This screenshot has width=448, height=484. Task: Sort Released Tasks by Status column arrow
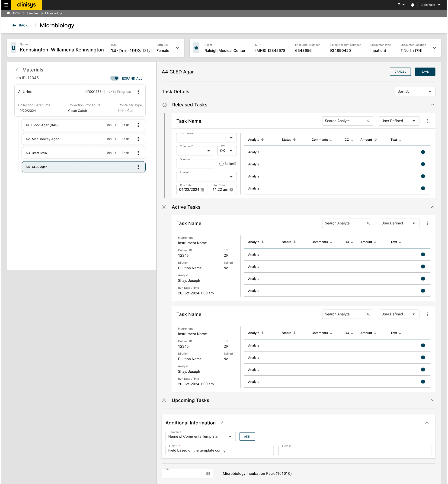(x=294, y=140)
